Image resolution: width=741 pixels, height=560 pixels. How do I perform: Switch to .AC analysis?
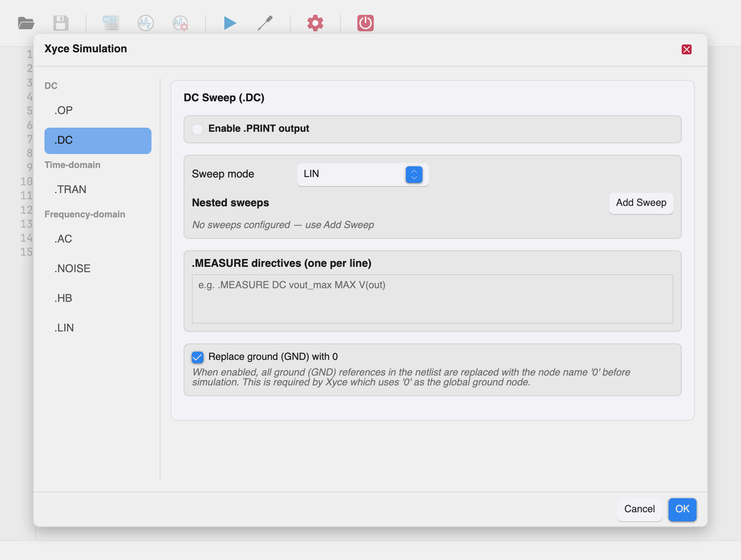point(98,239)
